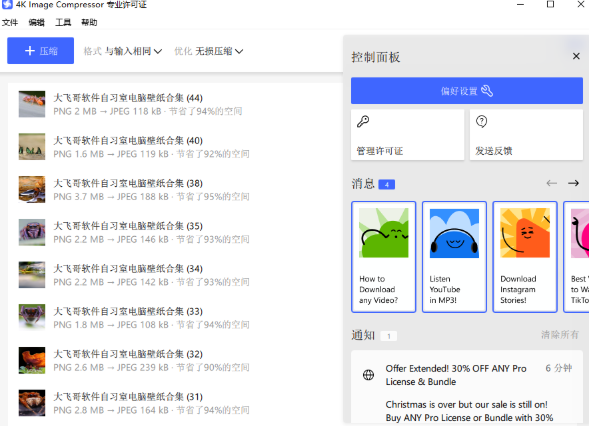This screenshot has width=589, height=426.
Task: Click thumbnail of 大飞哥软件自习室电脑壁纸合集 (35)
Action: (32, 232)
